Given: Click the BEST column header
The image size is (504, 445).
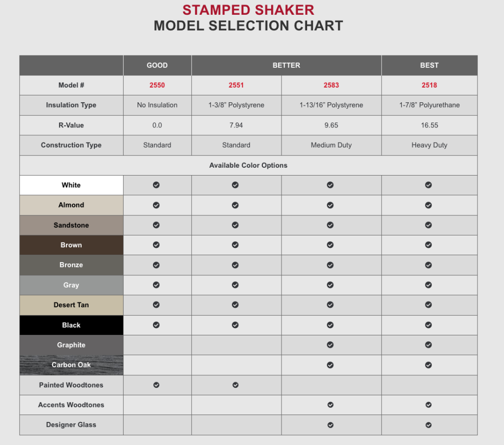Looking at the screenshot, I should point(429,65).
